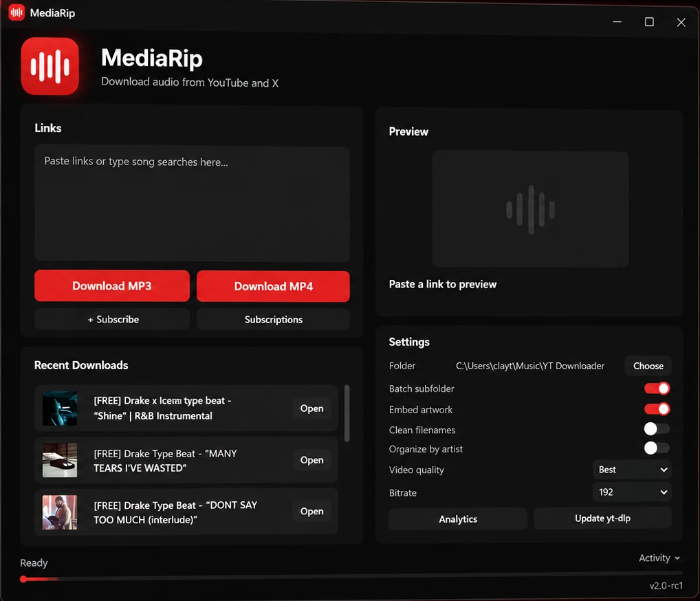Choose a new download folder
700x601 pixels.
tap(648, 366)
